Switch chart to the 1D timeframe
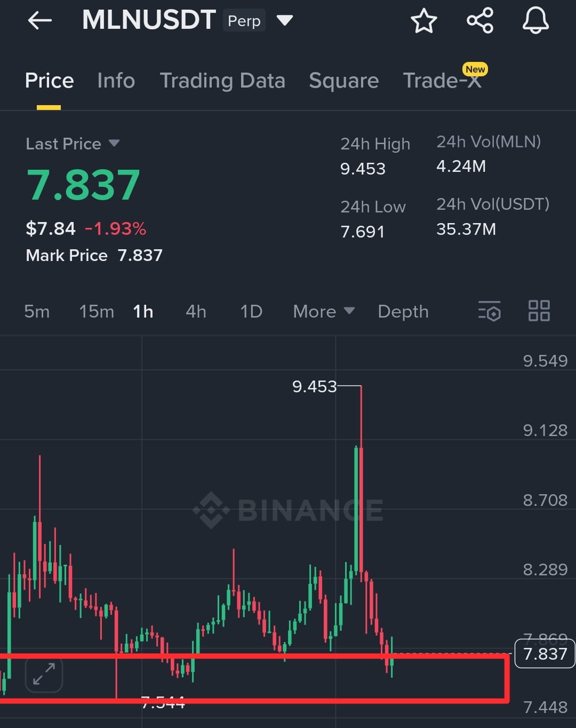Viewport: 576px width, 728px height. (251, 311)
